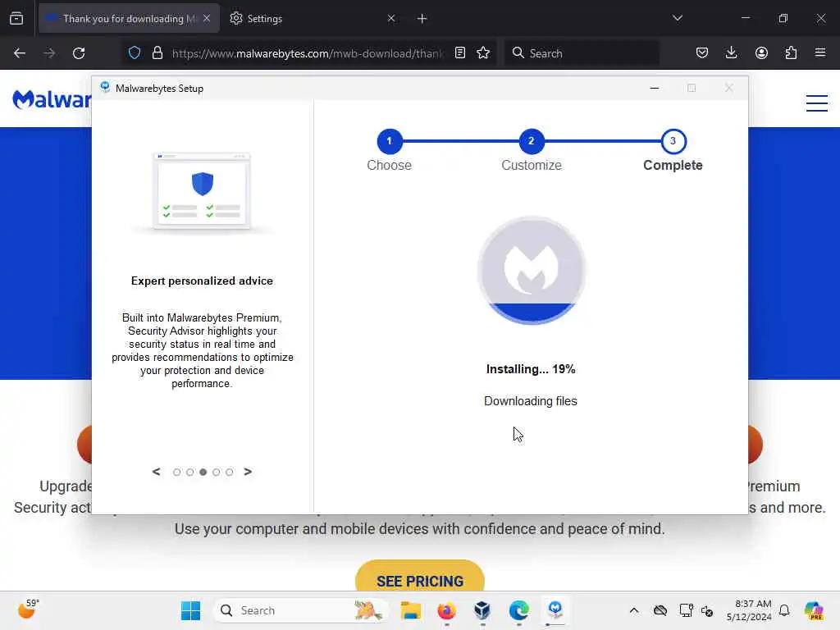This screenshot has width=840, height=630.
Task: Show hidden system tray icons
Action: pyautogui.click(x=634, y=610)
